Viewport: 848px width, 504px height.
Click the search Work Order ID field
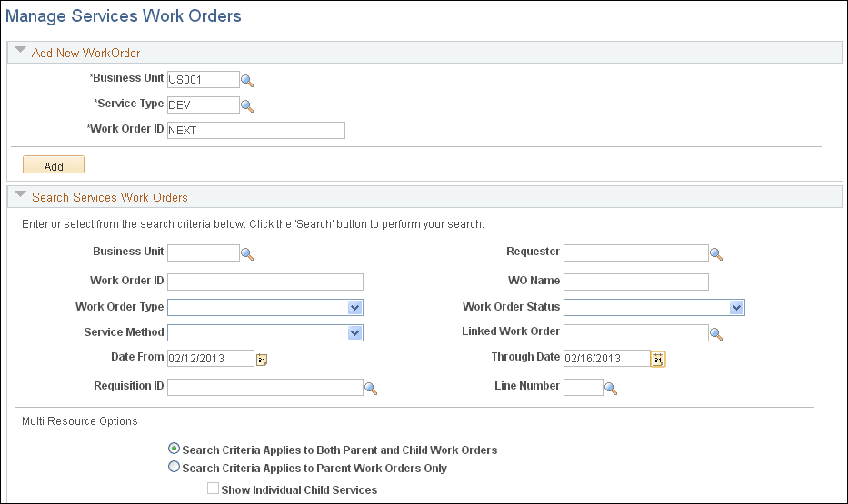point(265,282)
